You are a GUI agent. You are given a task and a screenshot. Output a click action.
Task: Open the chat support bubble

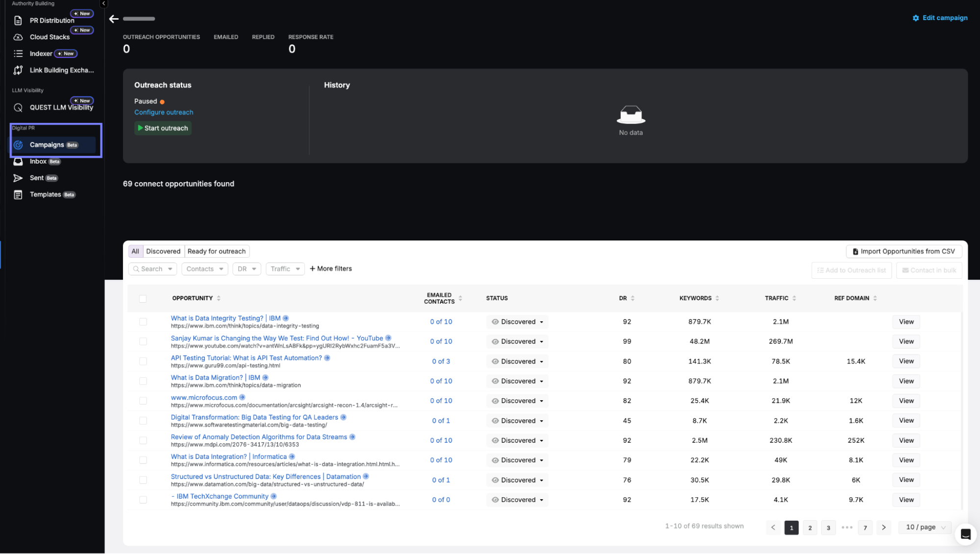click(x=965, y=534)
